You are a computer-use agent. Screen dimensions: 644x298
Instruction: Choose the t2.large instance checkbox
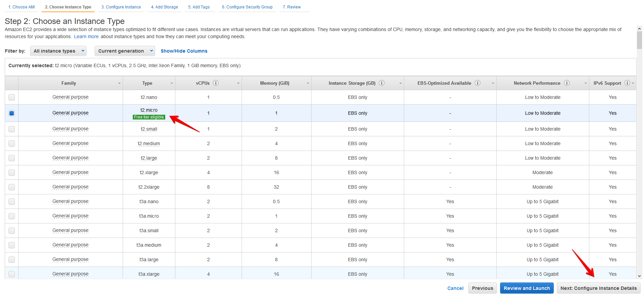[x=12, y=158]
